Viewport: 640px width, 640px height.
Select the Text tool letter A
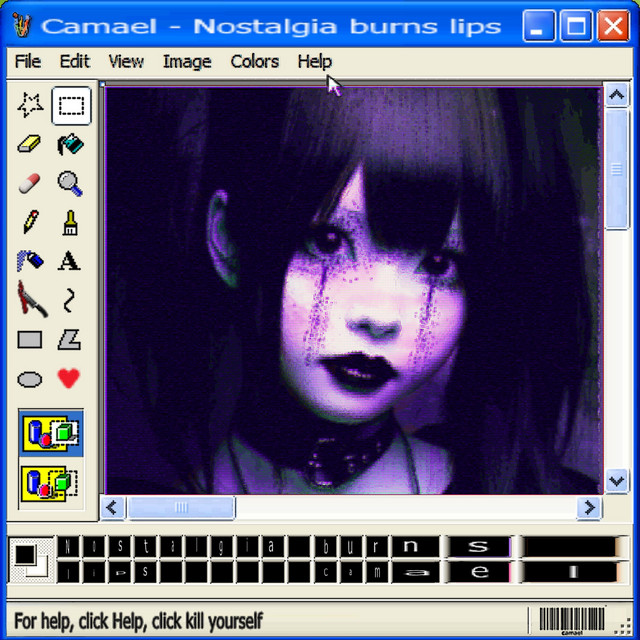click(69, 261)
